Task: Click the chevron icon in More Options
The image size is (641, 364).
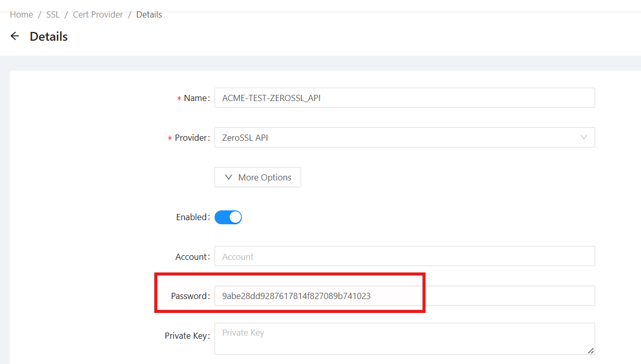Action: click(x=229, y=177)
